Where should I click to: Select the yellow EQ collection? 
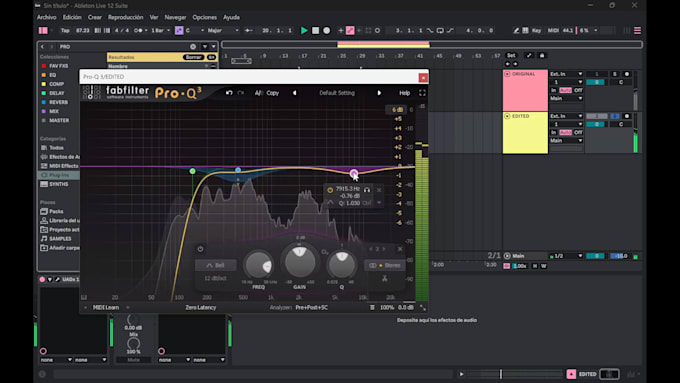52,75
